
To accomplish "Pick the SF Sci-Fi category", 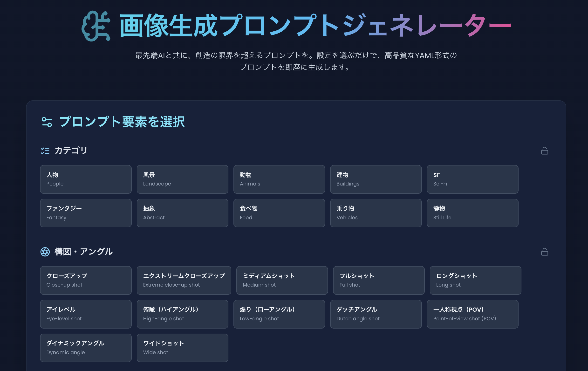I will (472, 179).
